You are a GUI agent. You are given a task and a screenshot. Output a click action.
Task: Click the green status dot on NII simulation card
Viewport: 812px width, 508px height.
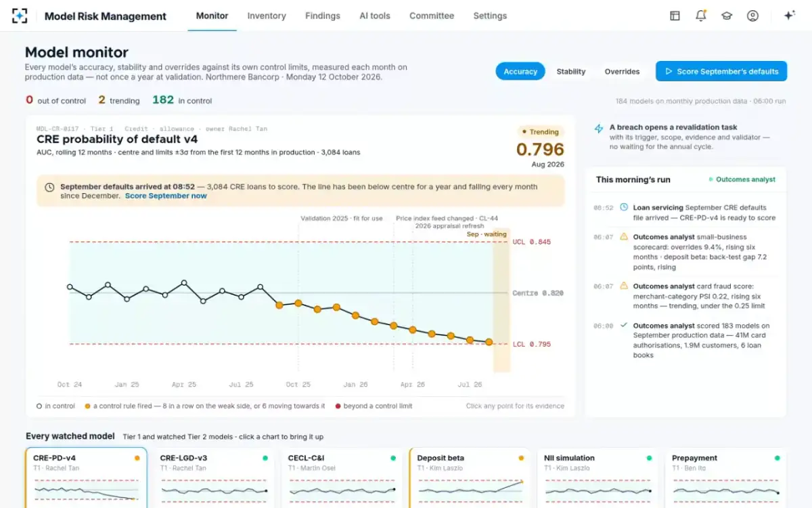point(649,459)
